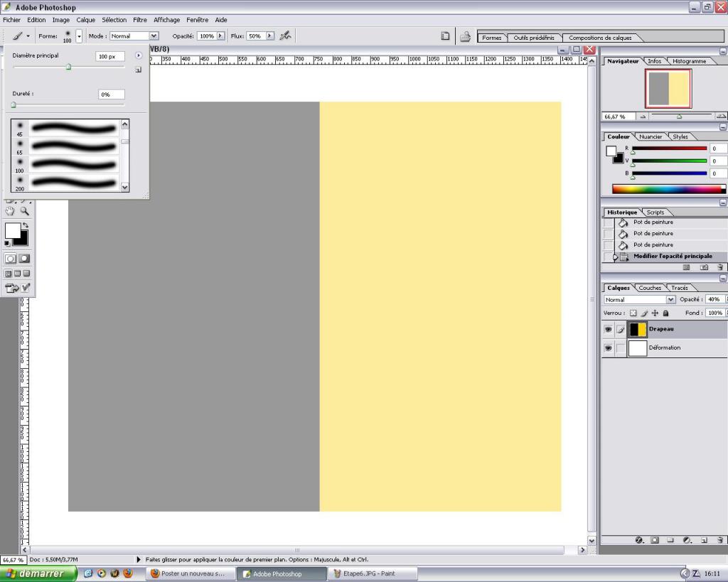Viewport: 728px width, 582px height.
Task: Add a layer mask
Action: pos(655,540)
